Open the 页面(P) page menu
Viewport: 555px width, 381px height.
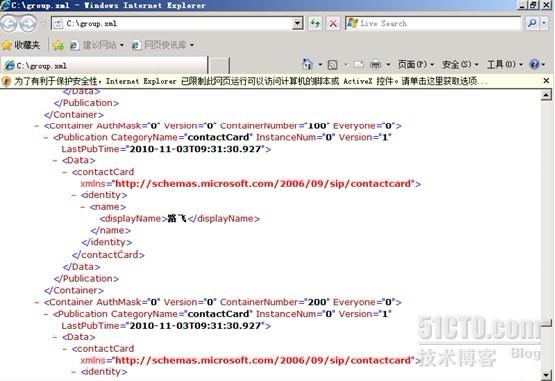[416, 64]
